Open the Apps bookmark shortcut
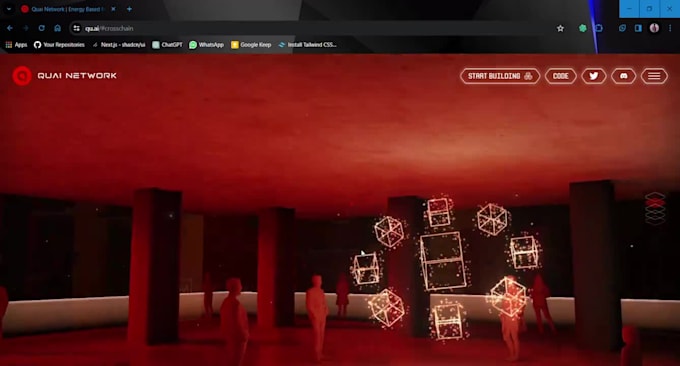Viewport: 680px width, 366px height. tap(16, 45)
